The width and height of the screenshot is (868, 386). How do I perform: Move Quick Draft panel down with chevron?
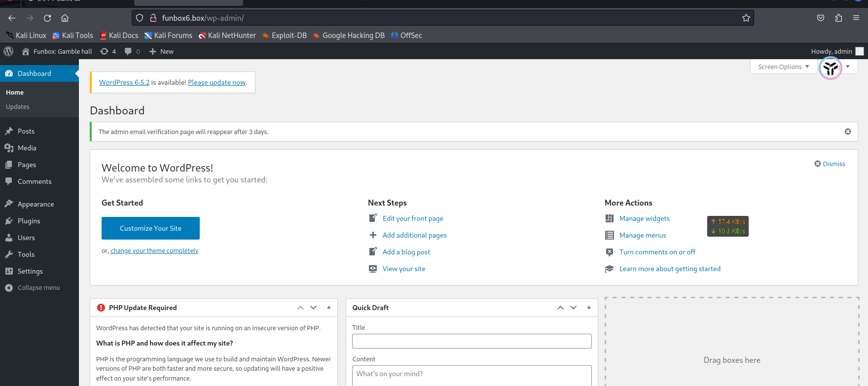pos(574,307)
